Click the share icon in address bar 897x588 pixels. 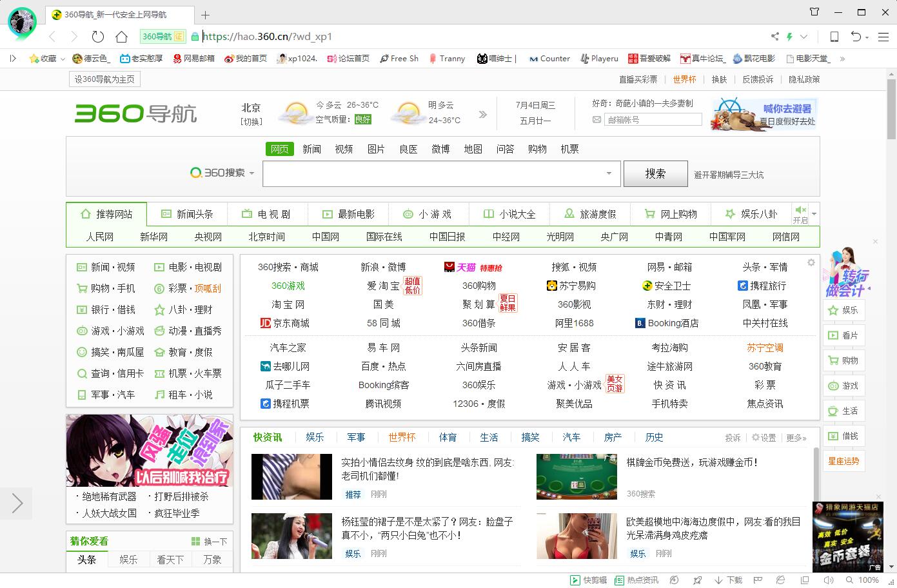pyautogui.click(x=774, y=37)
